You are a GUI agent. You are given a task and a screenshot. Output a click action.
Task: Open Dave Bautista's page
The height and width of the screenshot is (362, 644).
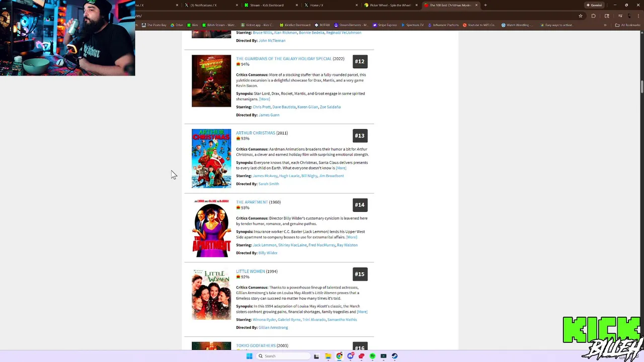[284, 107]
